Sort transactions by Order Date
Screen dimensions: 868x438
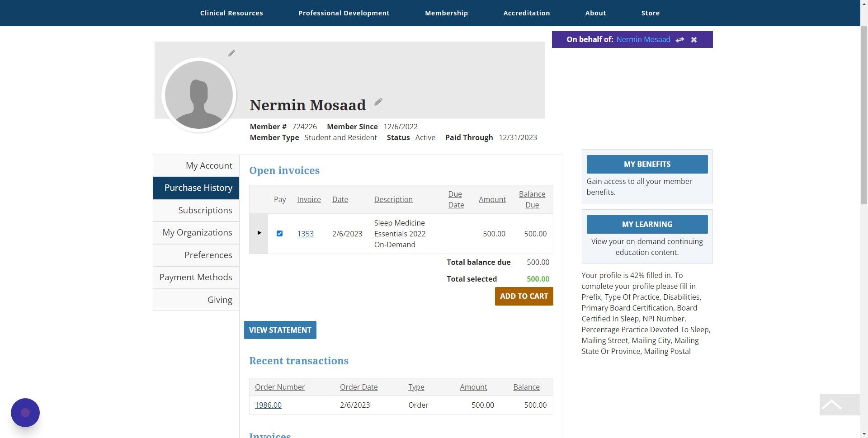point(359,387)
